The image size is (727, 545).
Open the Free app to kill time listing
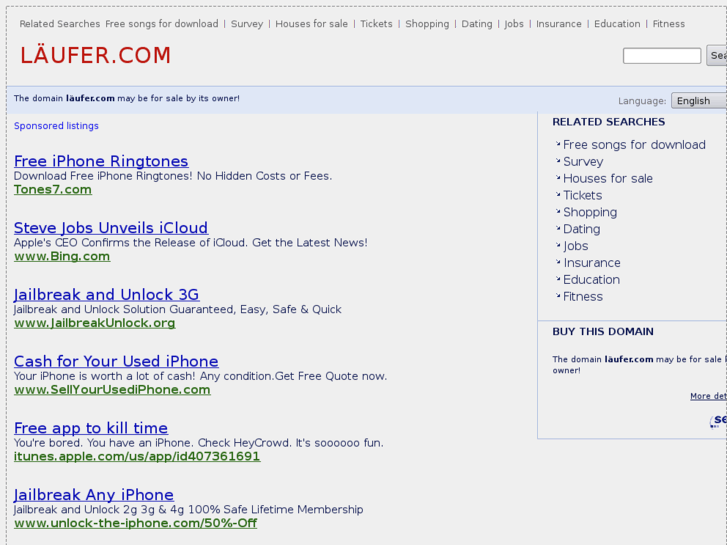pyautogui.click(x=91, y=428)
